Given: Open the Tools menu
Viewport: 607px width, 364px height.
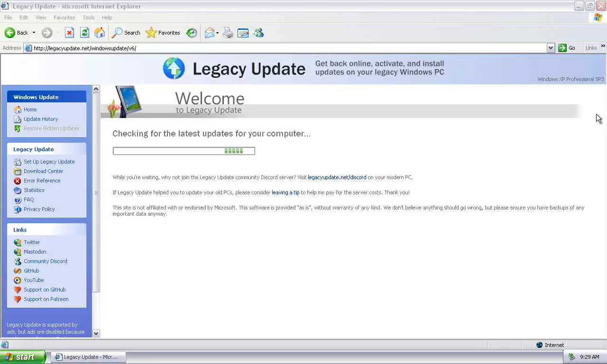Looking at the screenshot, I should tap(89, 18).
